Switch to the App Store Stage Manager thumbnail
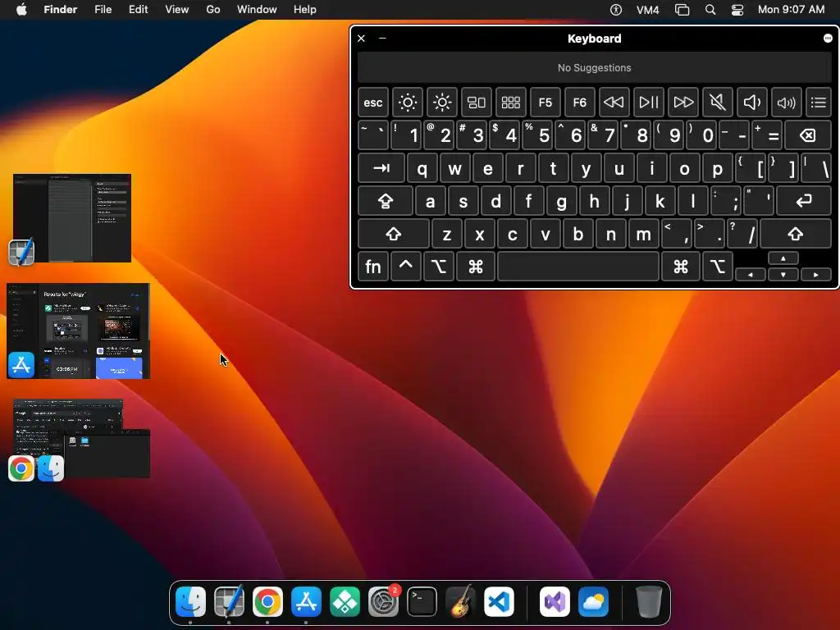 click(x=78, y=331)
